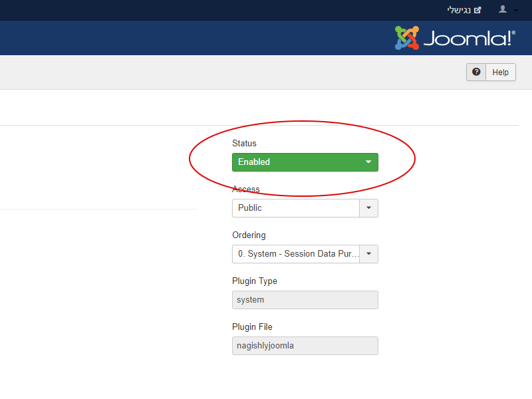
Task: Click the question mark help icon
Action: coord(476,72)
